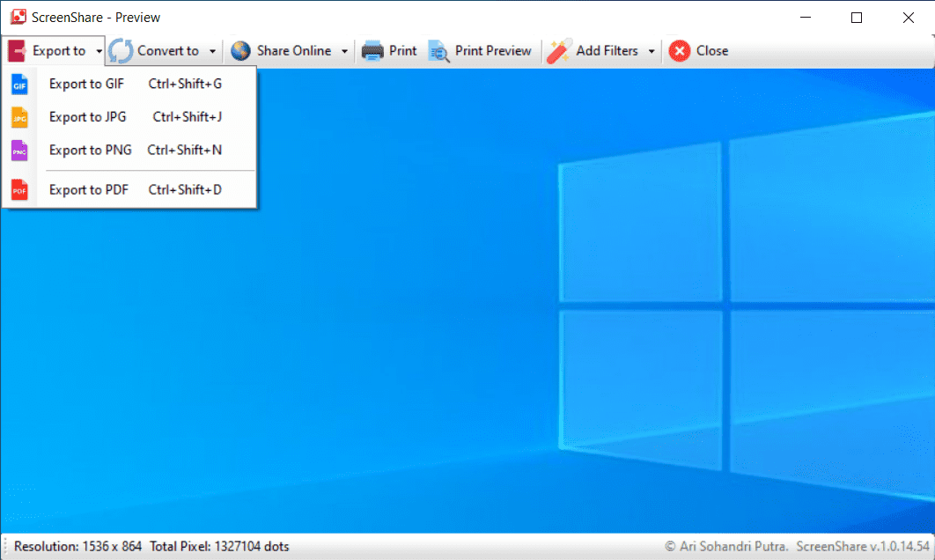Select Export to PDF menu entry
The height and width of the screenshot is (560, 935).
(x=129, y=189)
